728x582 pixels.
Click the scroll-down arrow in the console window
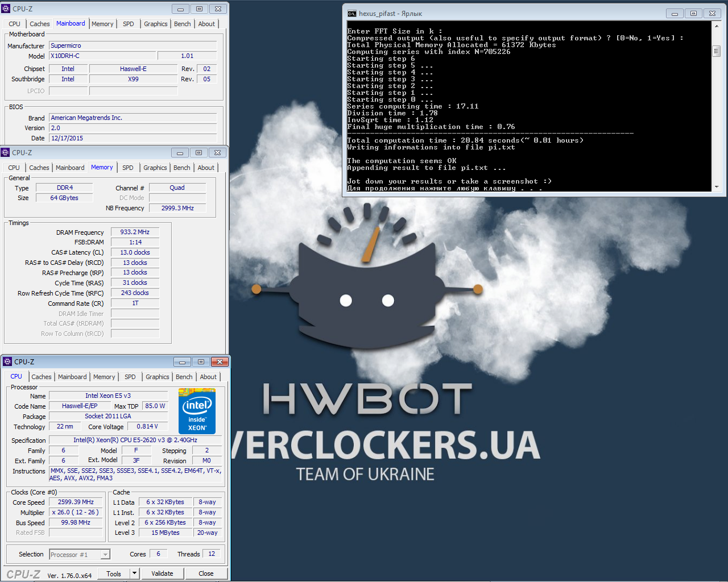[717, 186]
